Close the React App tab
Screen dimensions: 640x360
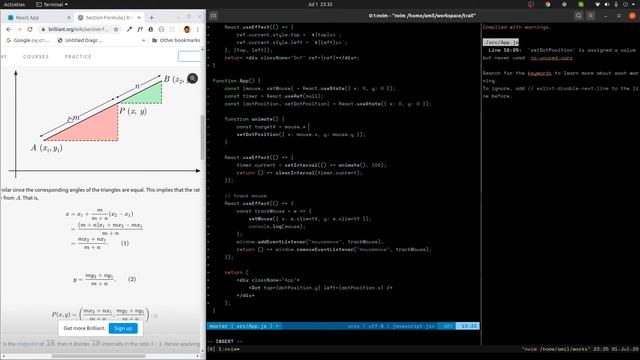[69, 18]
